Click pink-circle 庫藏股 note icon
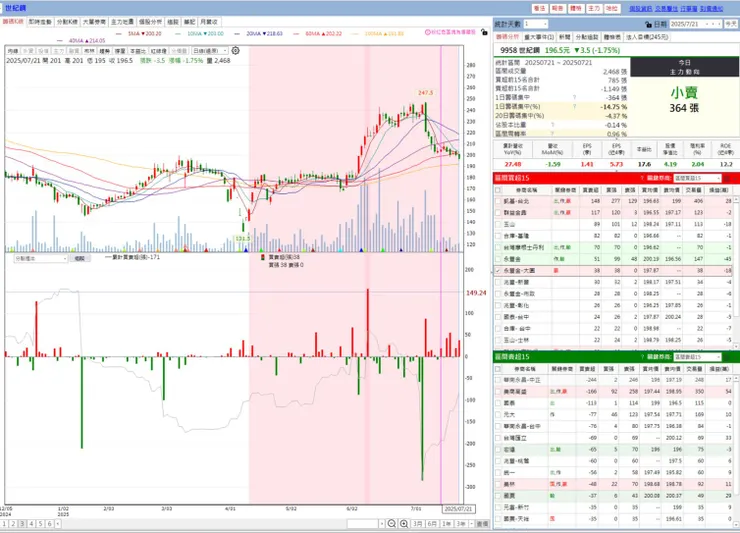This screenshot has height=533, width=740. pyautogui.click(x=428, y=32)
